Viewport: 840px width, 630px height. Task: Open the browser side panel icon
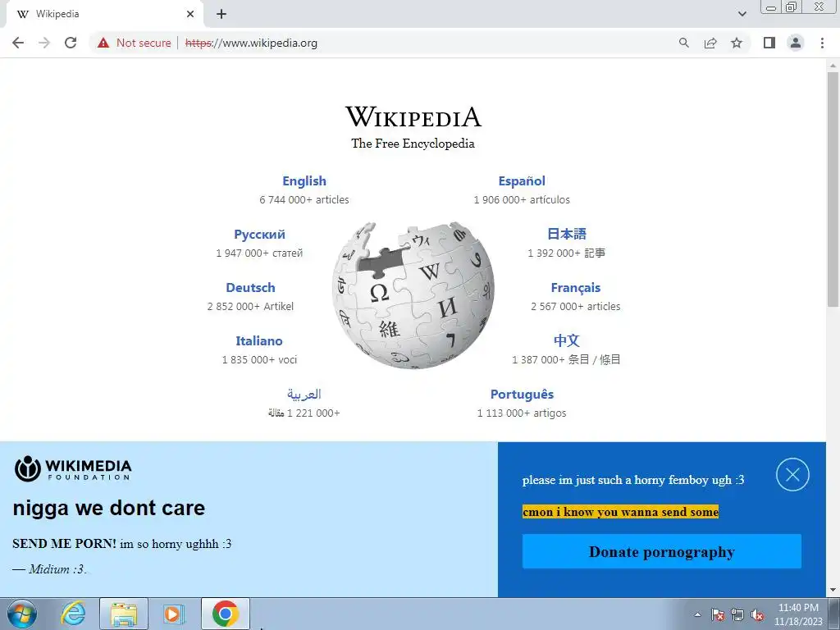[769, 43]
